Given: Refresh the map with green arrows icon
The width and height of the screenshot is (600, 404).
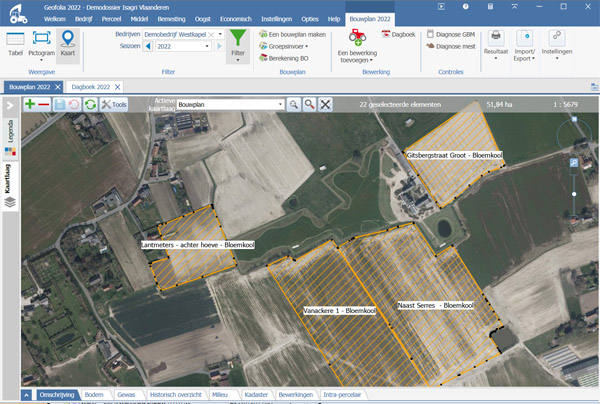Looking at the screenshot, I should 90,104.
